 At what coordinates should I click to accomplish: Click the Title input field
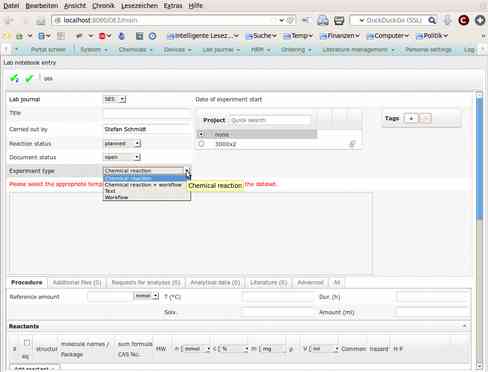(147, 114)
